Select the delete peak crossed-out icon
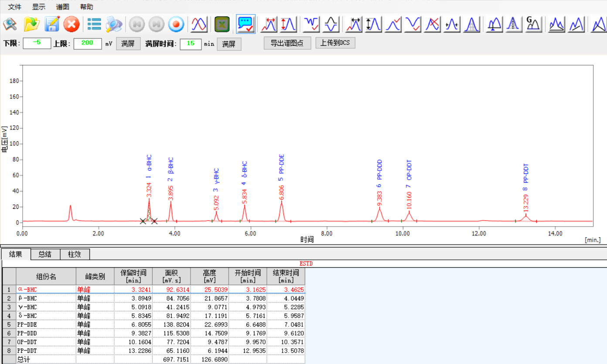This screenshot has height=364, width=607. 433,24
